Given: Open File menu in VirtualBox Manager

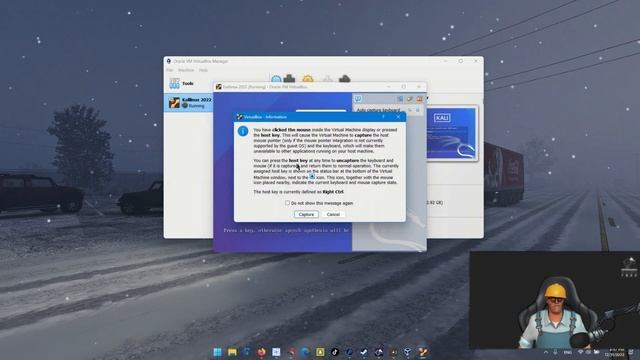Looking at the screenshot, I should click(x=170, y=70).
